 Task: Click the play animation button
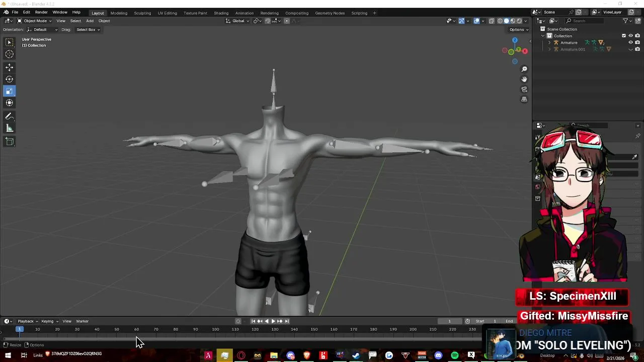273,321
